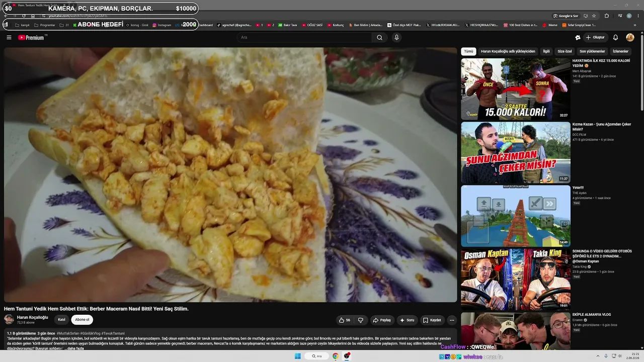This screenshot has height=362, width=644.
Task: Open the Minecraft 'Yeter!!!' video thumbnail
Action: (x=516, y=216)
